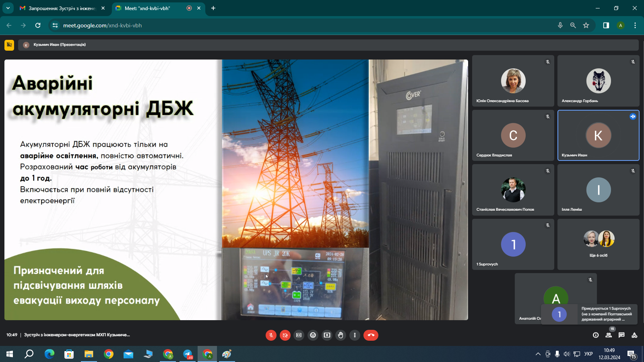Reload the Meet page
Viewport: 644px width, 362px height.
[38, 25]
